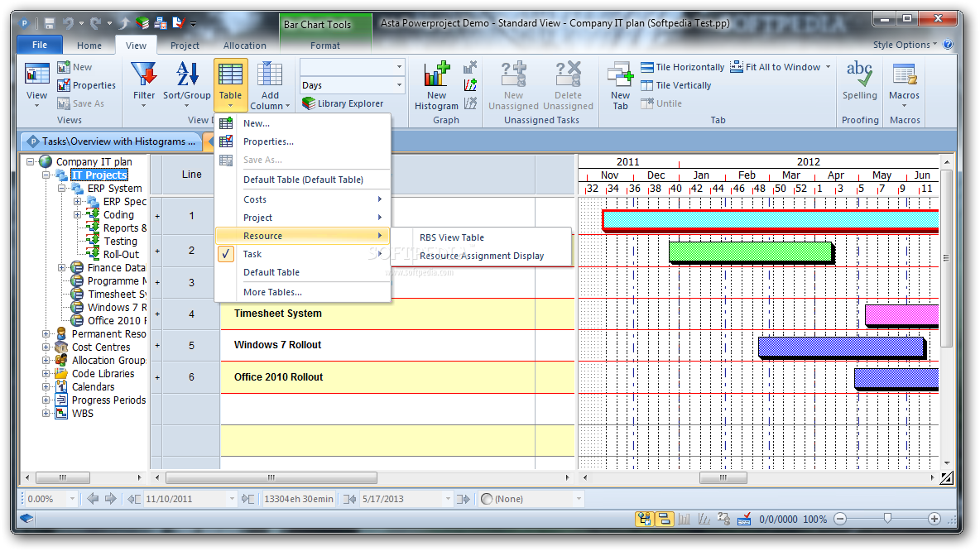Open Style Options dropdown

905,45
